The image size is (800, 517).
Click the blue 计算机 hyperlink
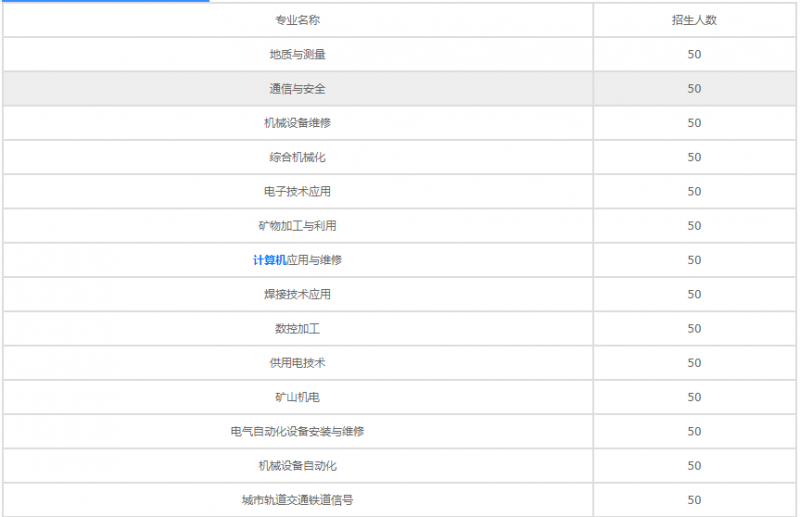(269, 260)
